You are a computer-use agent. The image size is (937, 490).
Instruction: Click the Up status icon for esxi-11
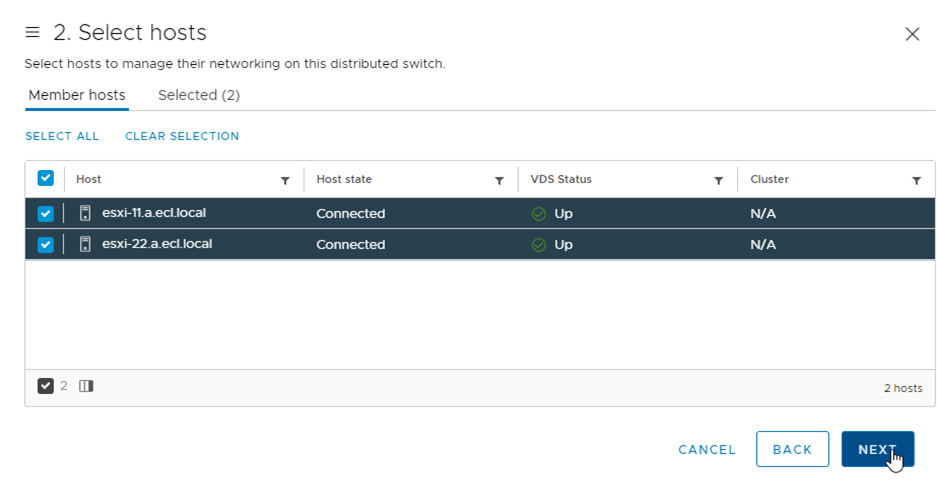tap(539, 214)
